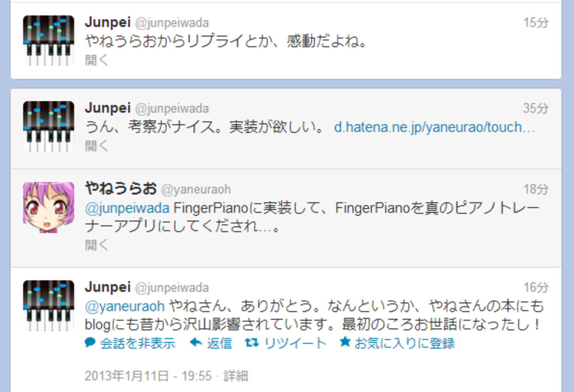Open Junpei's piano avatar in 15分 tweet
The image size is (574, 392).
[x=49, y=41]
